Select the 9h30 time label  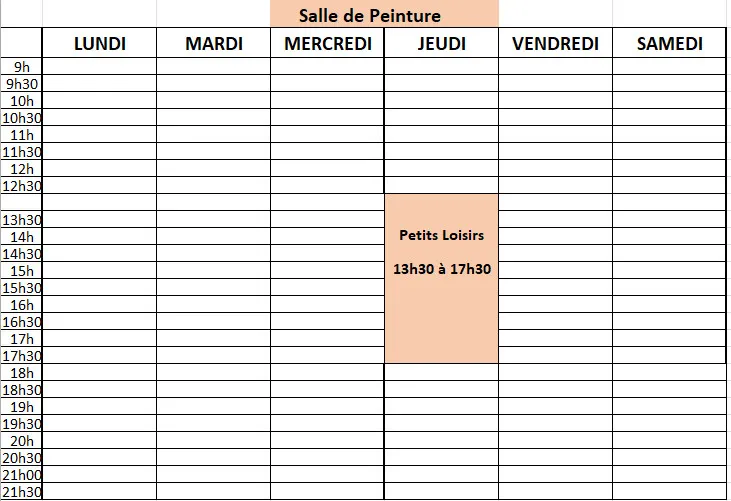tap(21, 84)
